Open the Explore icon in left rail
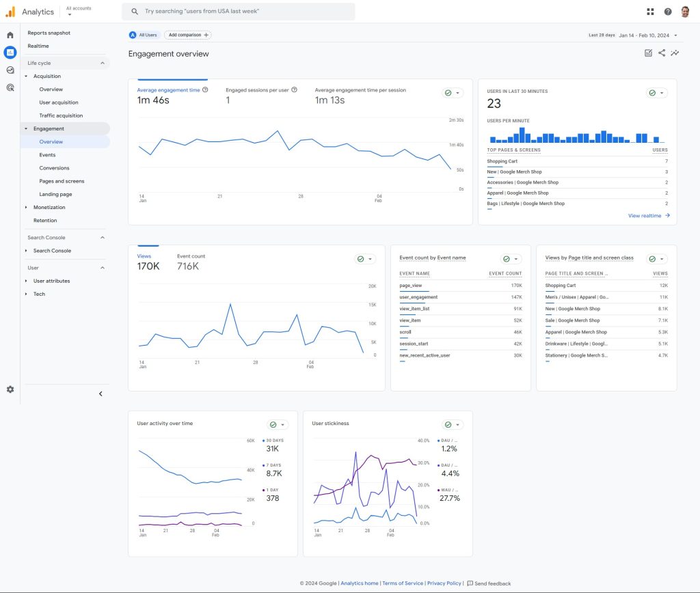The height and width of the screenshot is (593, 700). coord(10,70)
